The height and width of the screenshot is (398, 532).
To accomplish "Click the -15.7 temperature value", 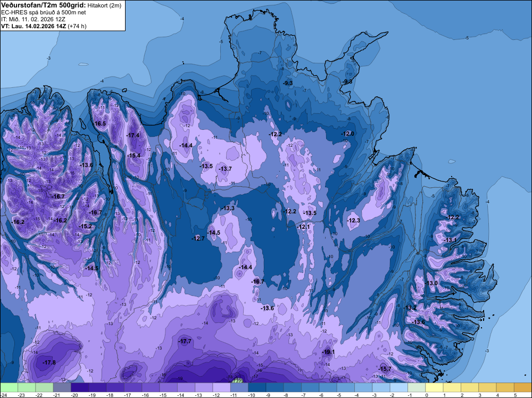I will [x=385, y=369].
